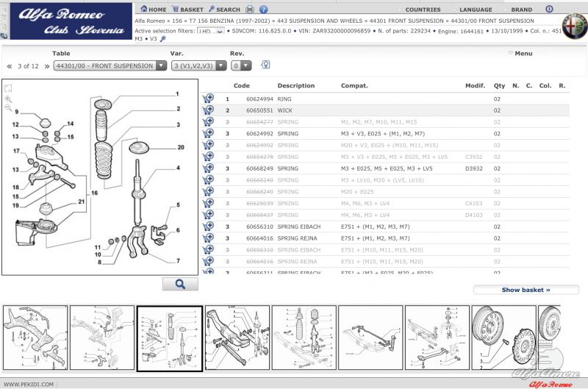Click Show basket » button
588x389 pixels.
(526, 290)
